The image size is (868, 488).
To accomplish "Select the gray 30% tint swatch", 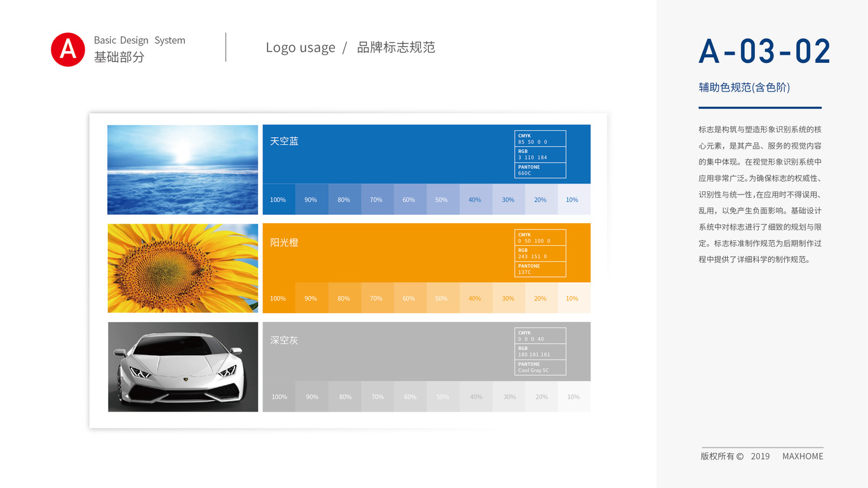I will [x=508, y=396].
